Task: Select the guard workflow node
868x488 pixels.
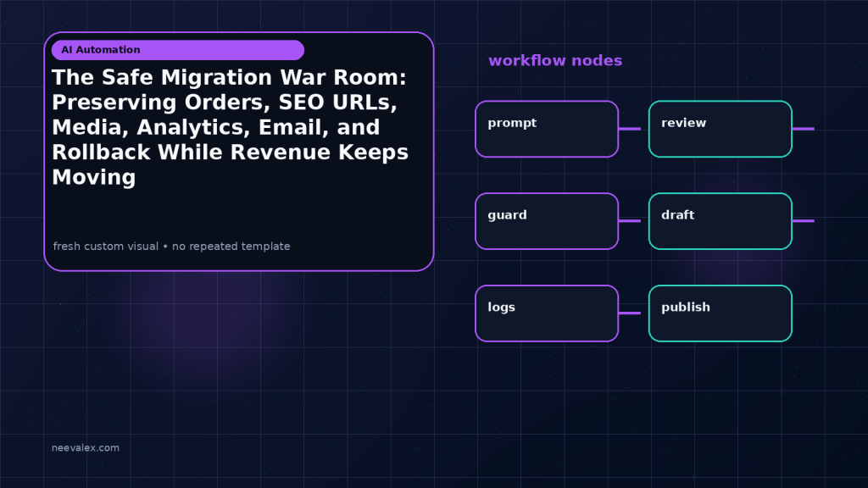Action: click(547, 221)
